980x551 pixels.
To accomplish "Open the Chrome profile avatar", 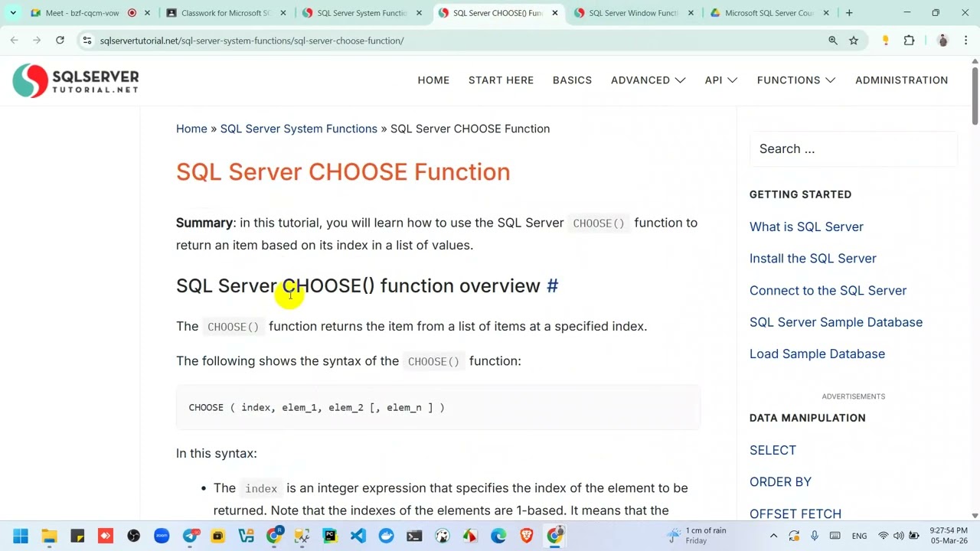I will 942,41.
